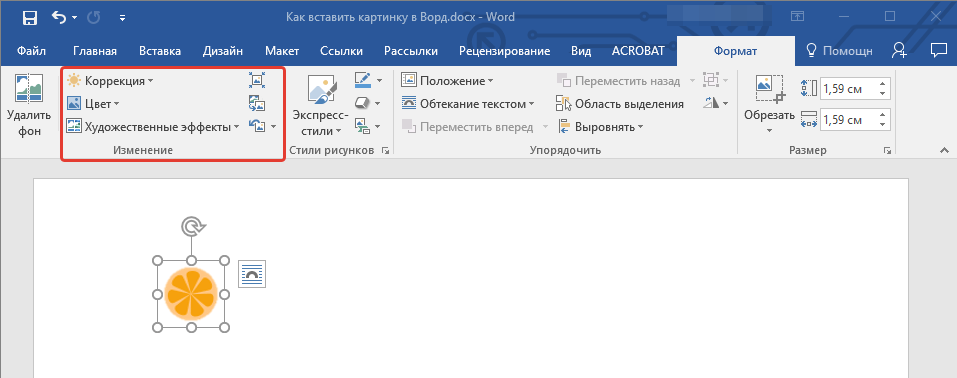This screenshot has height=378, width=957.
Task: Open the layout options button beside picture
Action: [251, 274]
